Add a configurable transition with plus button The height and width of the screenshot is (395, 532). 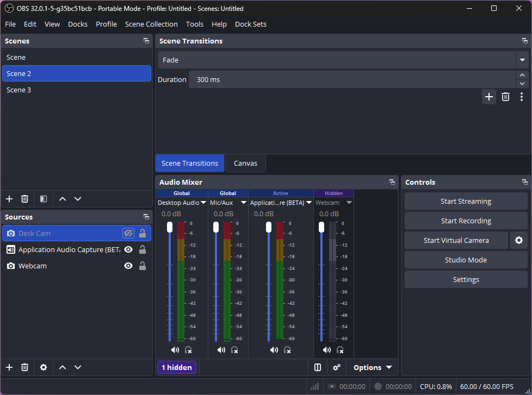click(489, 97)
